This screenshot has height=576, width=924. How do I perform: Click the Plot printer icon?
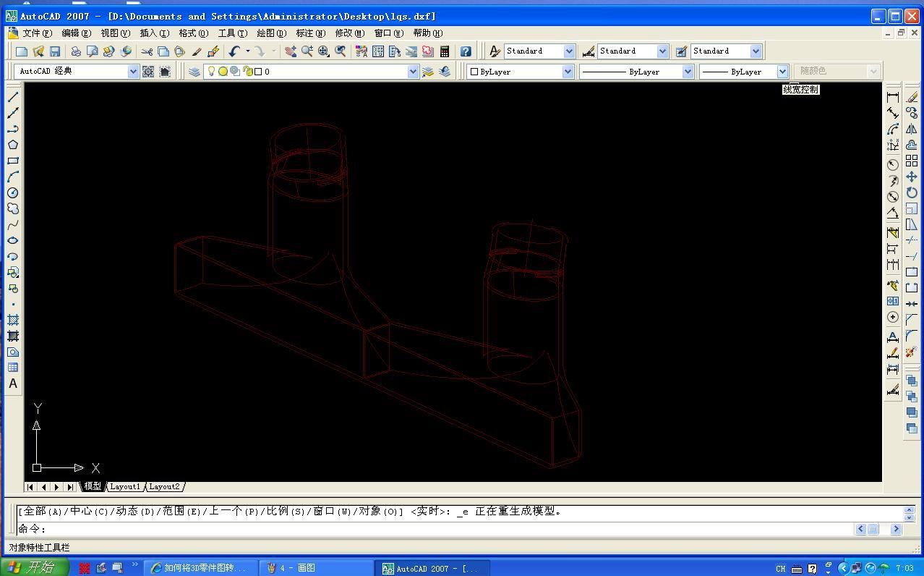point(75,51)
